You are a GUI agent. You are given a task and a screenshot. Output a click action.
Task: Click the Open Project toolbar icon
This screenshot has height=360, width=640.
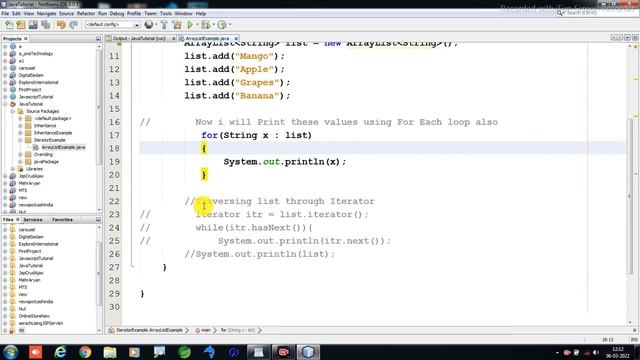[33, 25]
